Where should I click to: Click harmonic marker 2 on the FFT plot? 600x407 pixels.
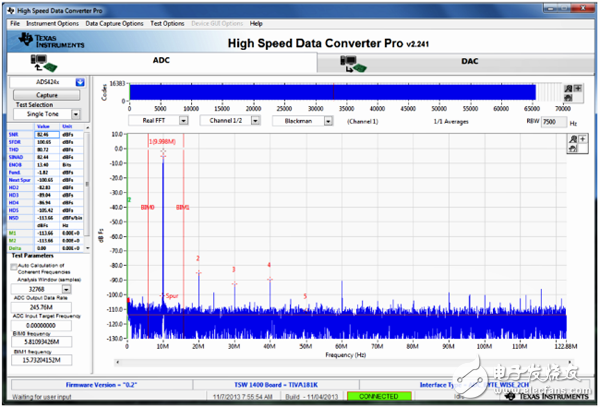click(x=198, y=259)
